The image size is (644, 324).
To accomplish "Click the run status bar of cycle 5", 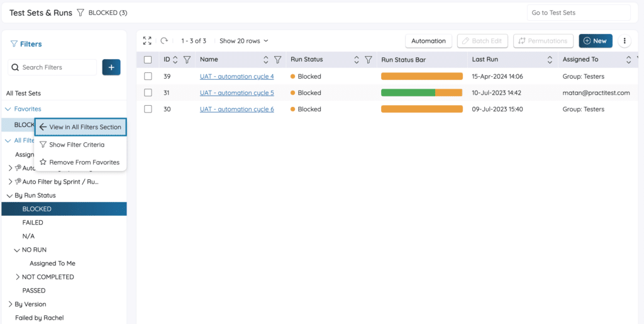I will [x=421, y=92].
